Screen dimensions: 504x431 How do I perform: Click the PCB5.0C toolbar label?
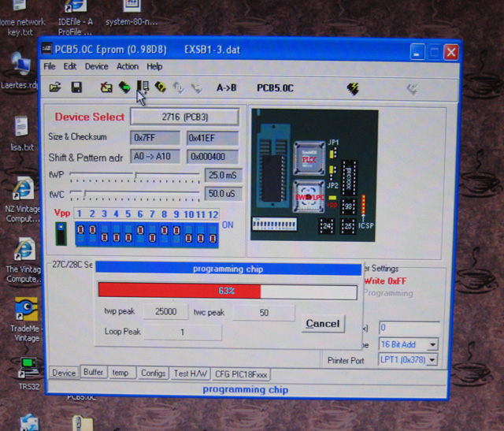pos(275,88)
